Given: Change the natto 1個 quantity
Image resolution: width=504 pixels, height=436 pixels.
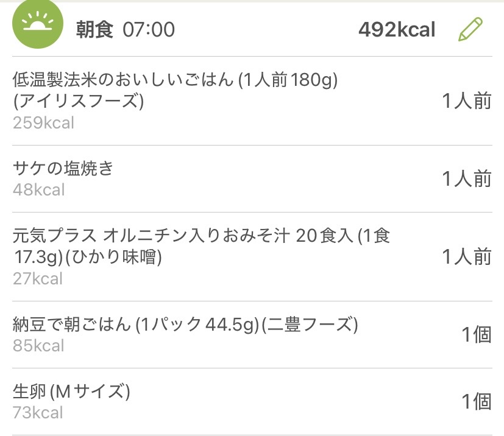Looking at the screenshot, I should 476,335.
